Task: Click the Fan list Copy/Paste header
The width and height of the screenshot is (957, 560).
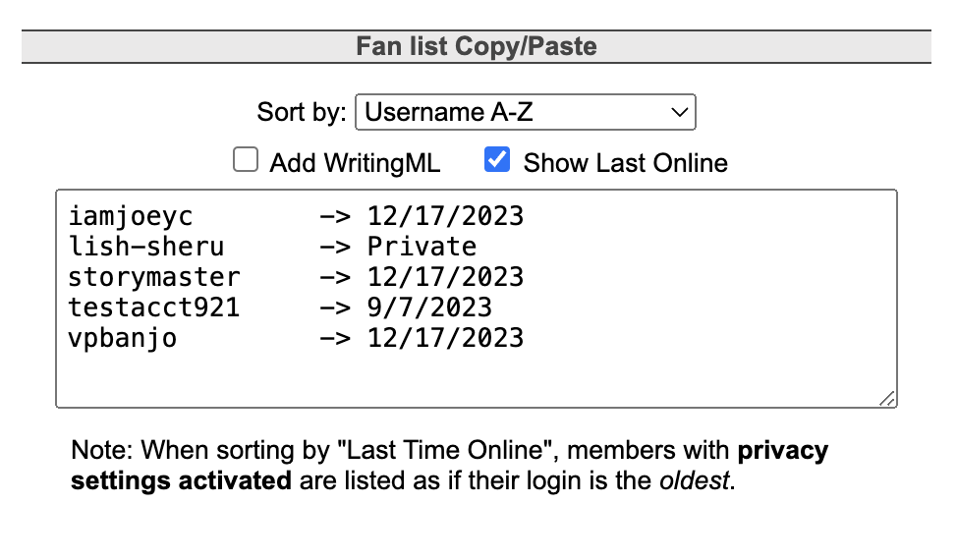Action: [477, 46]
